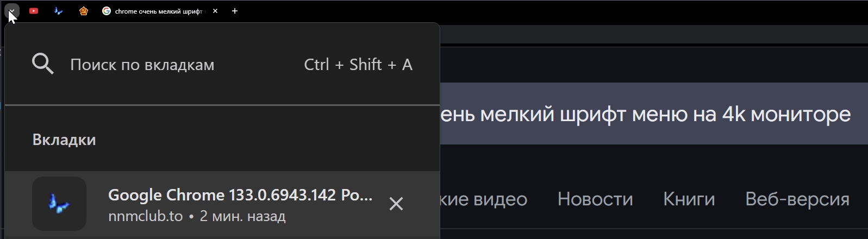Open a new tab with the plus icon

(x=235, y=11)
